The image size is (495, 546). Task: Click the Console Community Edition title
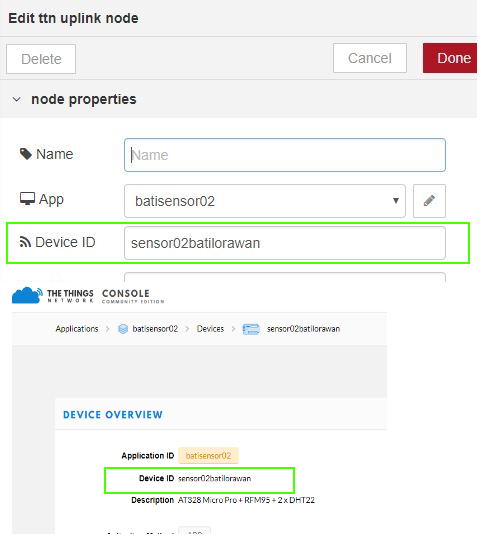coord(133,296)
